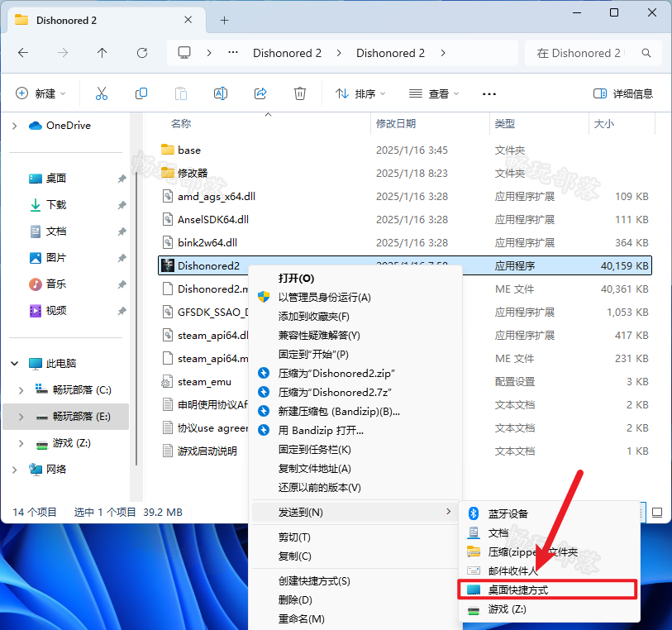Click first Dishonored 2 breadcrumb in address bar
The width and height of the screenshot is (672, 630).
[287, 53]
